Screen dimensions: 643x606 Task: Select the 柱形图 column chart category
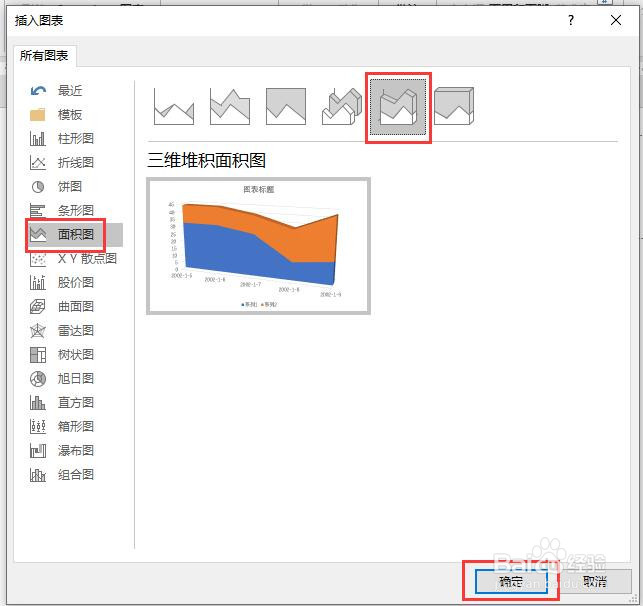click(x=74, y=139)
